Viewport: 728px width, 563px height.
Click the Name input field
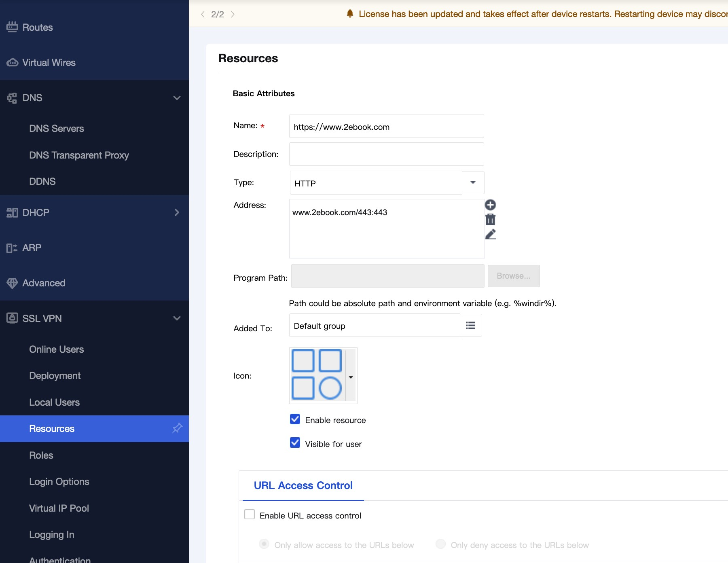pyautogui.click(x=387, y=126)
